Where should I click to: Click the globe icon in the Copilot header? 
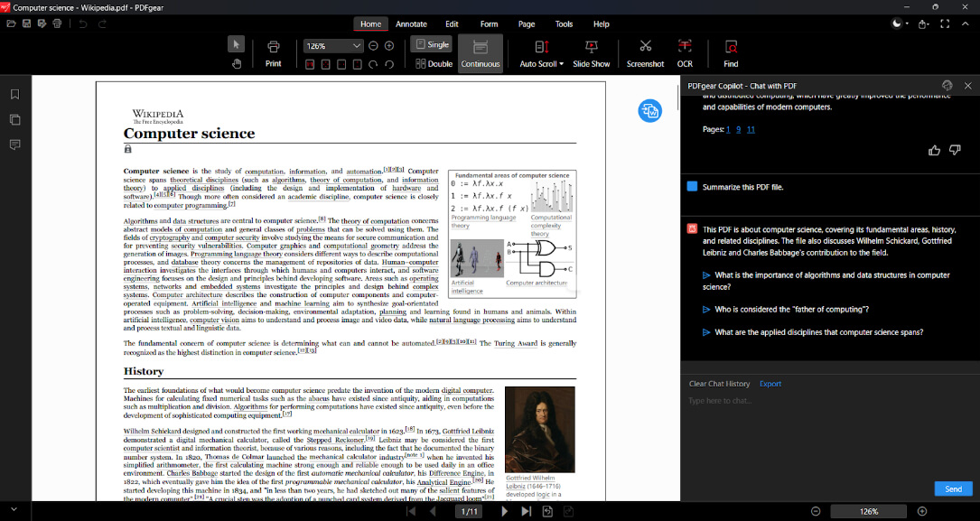click(947, 86)
